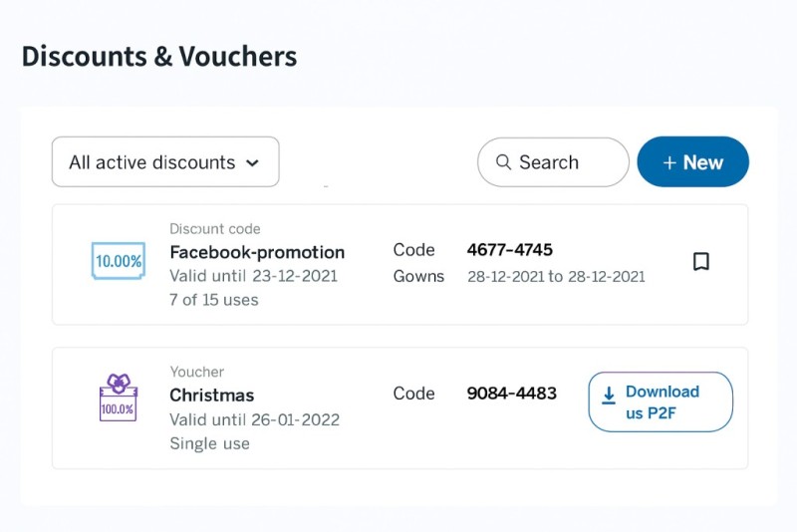Image resolution: width=797 pixels, height=532 pixels.
Task: Click the plus icon on New button
Action: [669, 162]
